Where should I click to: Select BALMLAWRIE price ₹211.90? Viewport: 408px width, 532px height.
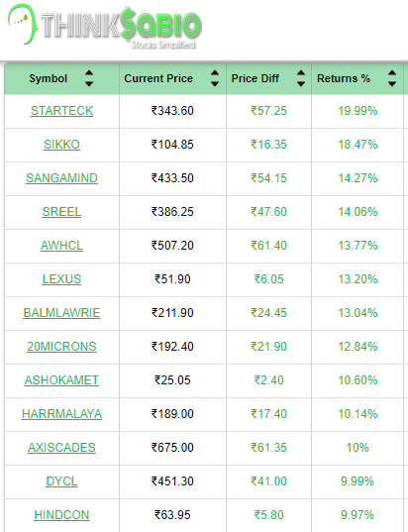coord(172,313)
